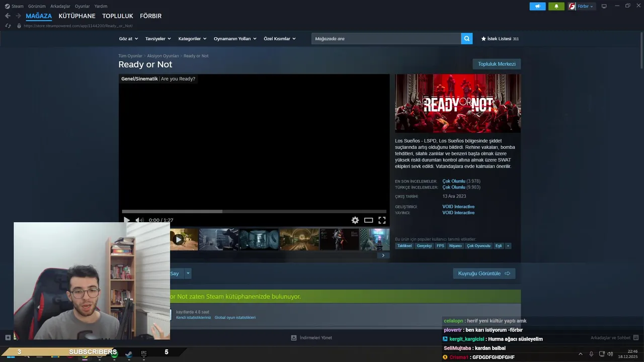Image resolution: width=644 pixels, height=362 pixels.
Task: Open Global oyun istatistikleri link
Action: pyautogui.click(x=235, y=318)
